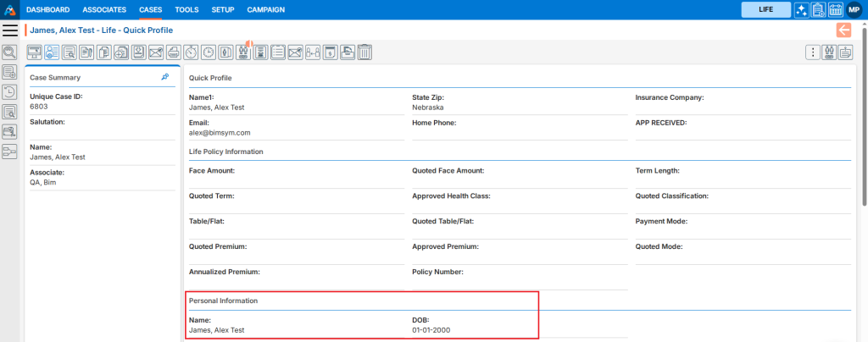The image size is (868, 342).
Task: Open the three-dot more options menu
Action: [812, 52]
